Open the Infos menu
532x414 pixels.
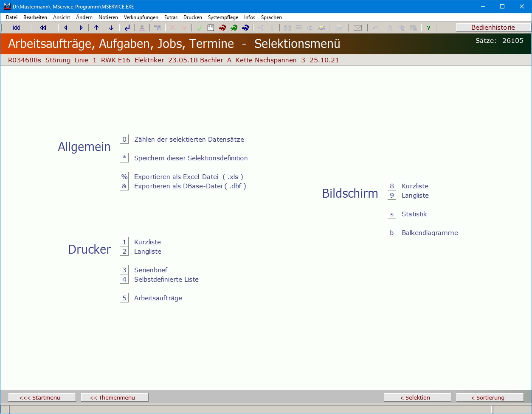pyautogui.click(x=250, y=17)
